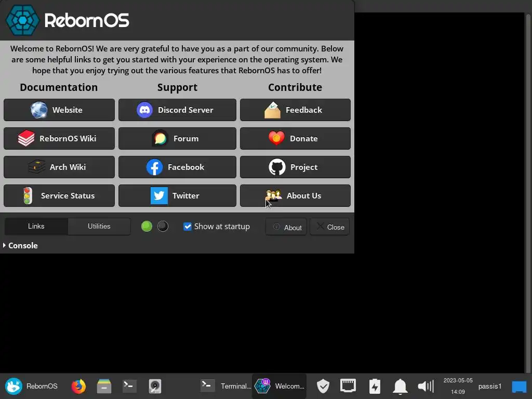Open About Us people icon
The height and width of the screenshot is (399, 532).
coord(273,195)
